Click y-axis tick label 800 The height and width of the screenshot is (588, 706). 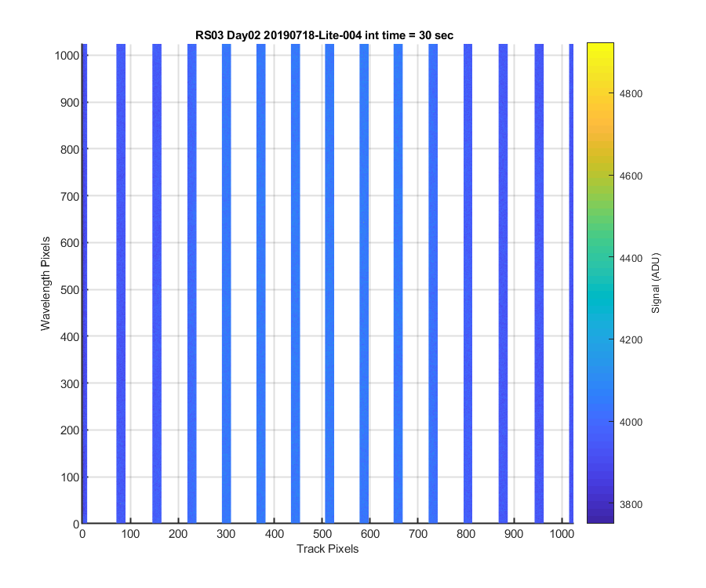tap(70, 150)
